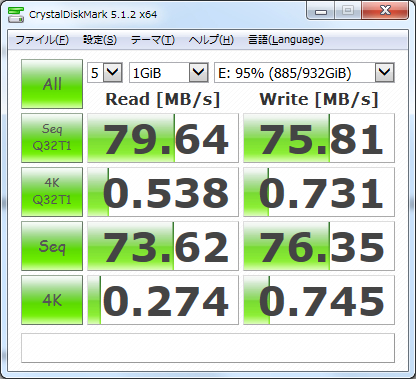This screenshot has width=416, height=379.
Task: Expand the E: drive selection dropdown
Action: click(x=385, y=72)
